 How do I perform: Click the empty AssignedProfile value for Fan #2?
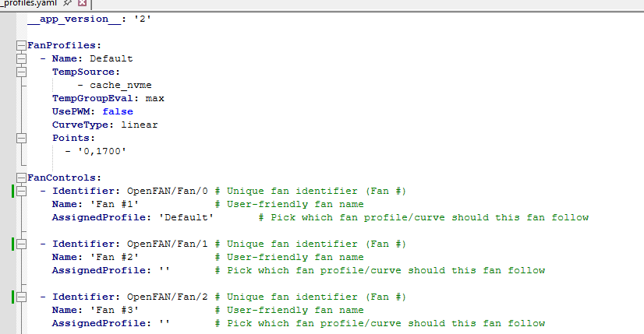click(x=165, y=270)
